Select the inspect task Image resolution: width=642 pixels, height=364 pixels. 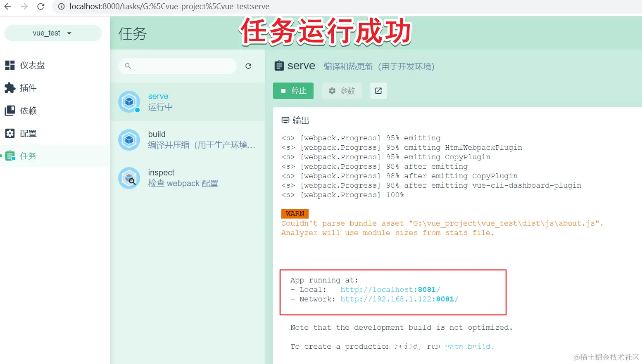188,178
